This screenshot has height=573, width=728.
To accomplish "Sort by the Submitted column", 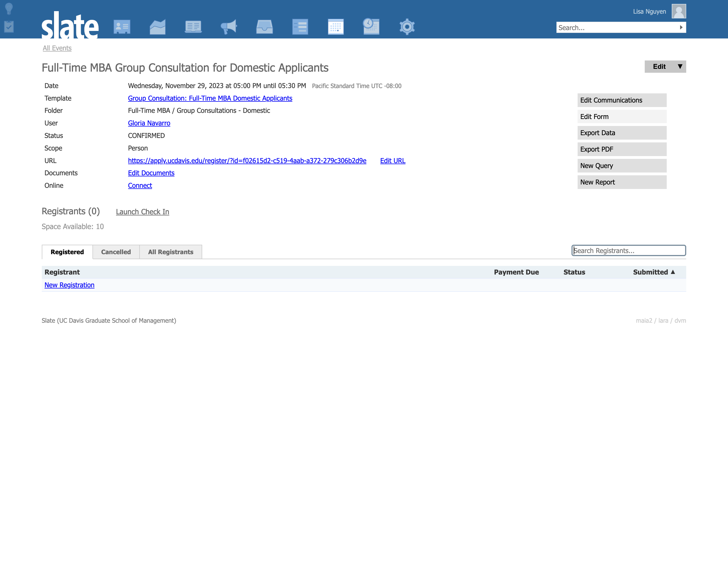I will (x=654, y=272).
